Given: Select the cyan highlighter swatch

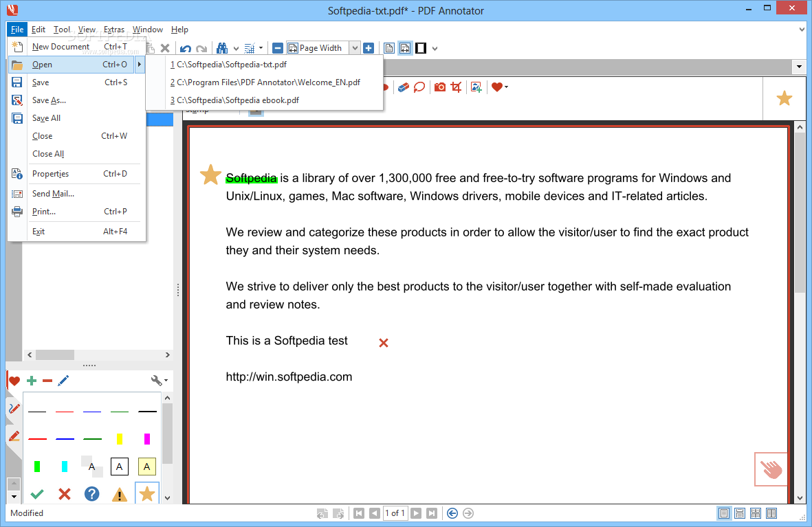Looking at the screenshot, I should click(x=64, y=467).
